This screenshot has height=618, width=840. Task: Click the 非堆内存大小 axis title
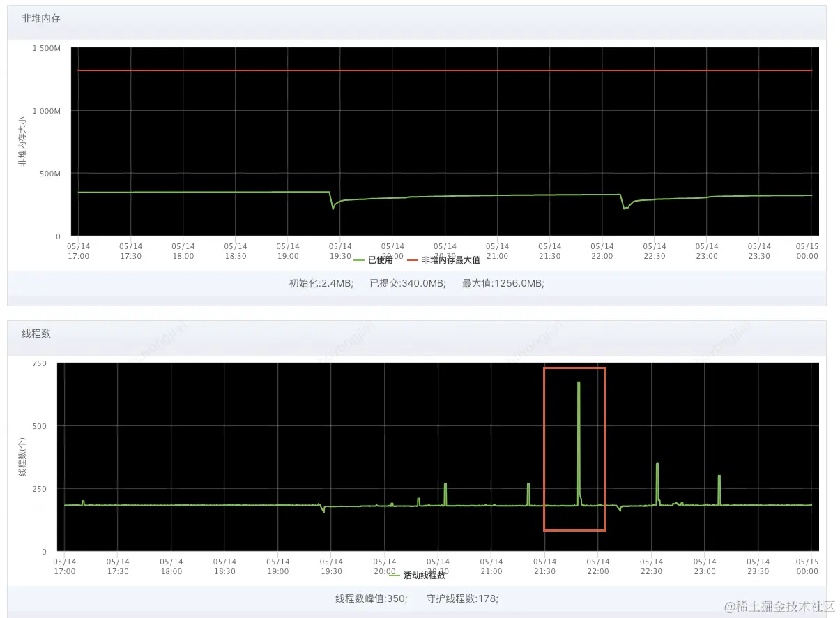point(22,142)
